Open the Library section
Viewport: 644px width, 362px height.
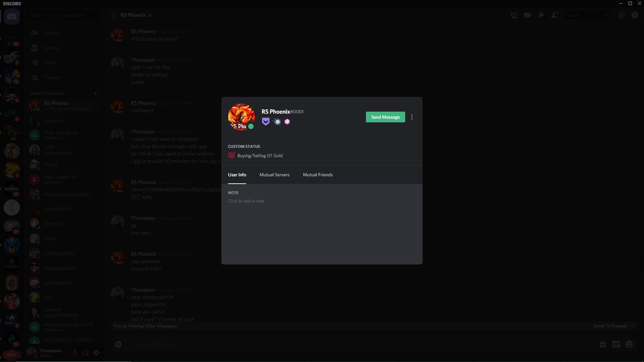[x=64, y=48]
